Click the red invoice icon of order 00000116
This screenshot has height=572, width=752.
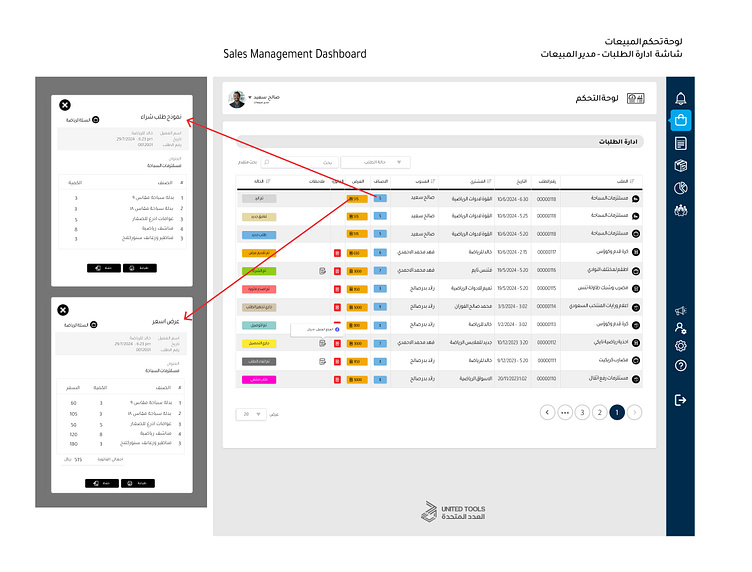(x=337, y=271)
